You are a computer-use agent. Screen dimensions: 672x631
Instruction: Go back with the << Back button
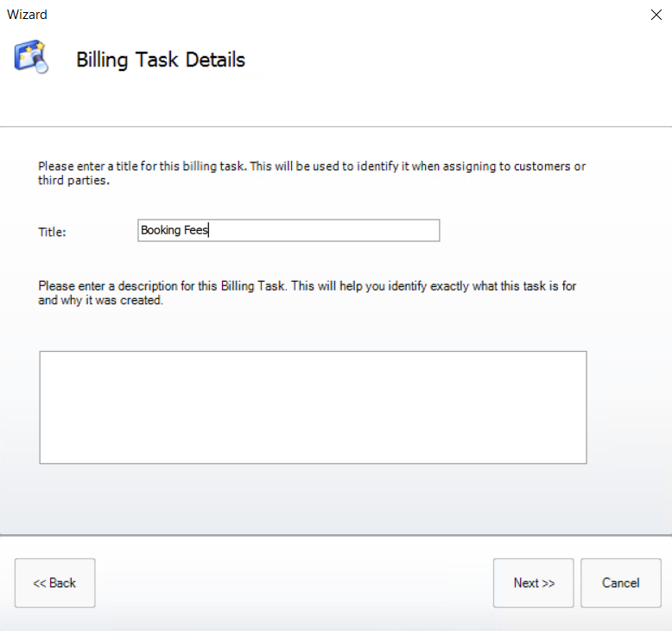coord(54,583)
